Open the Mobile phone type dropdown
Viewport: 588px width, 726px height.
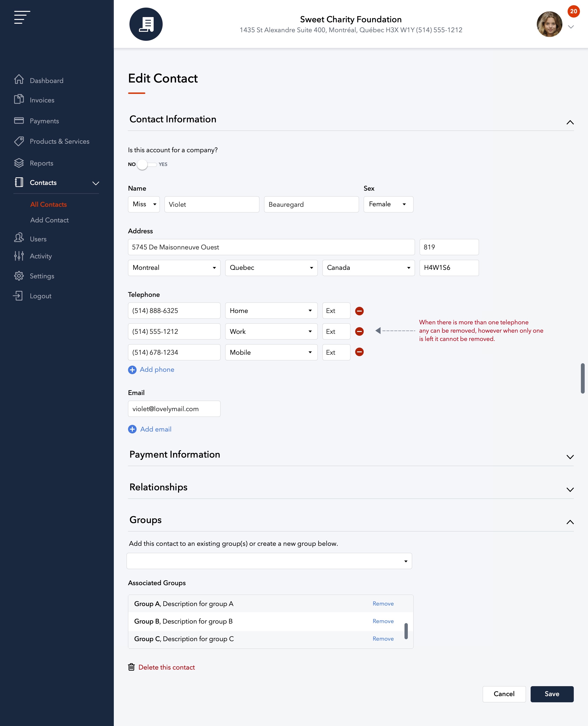pos(271,352)
